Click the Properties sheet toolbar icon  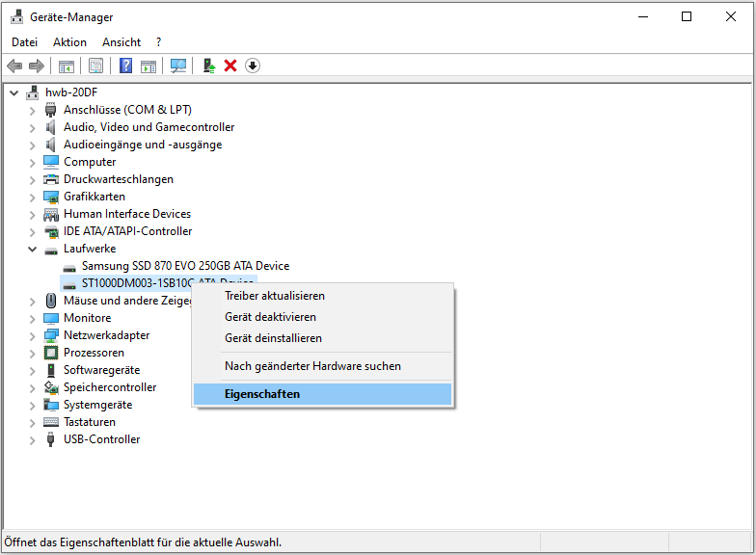coord(95,66)
